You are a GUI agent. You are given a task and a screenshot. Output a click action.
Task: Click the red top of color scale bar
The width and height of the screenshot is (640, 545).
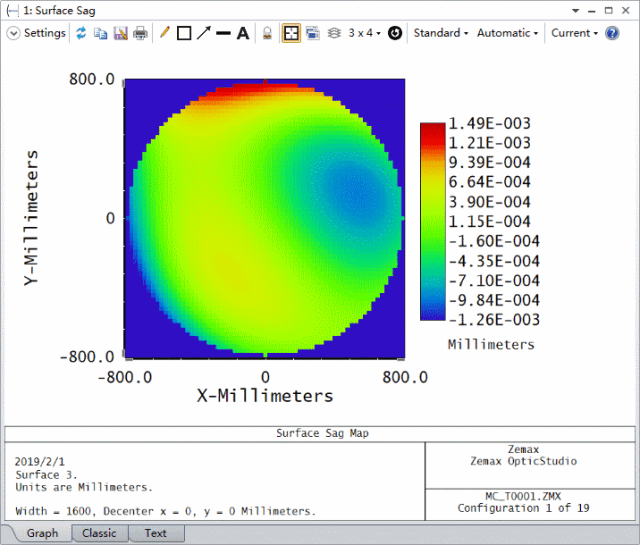click(x=432, y=128)
